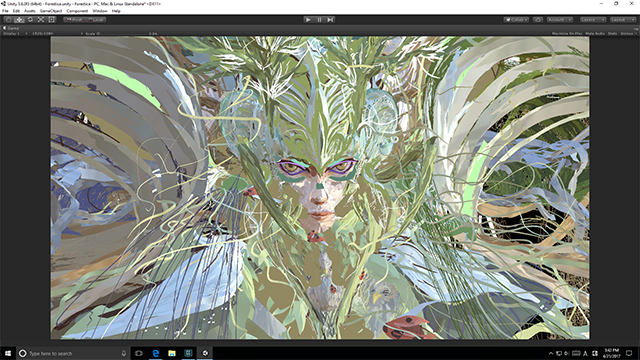Minimize the Unity window
Image resolution: width=640 pixels, height=360 pixels.
click(x=601, y=4)
